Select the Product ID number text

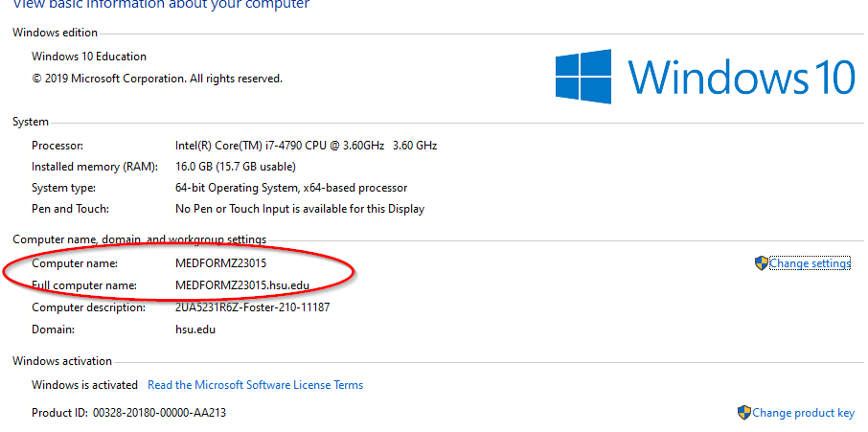point(159,413)
